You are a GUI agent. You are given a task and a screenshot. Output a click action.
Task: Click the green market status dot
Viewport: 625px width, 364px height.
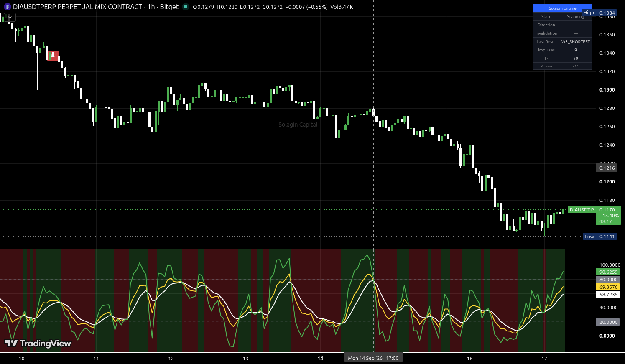tap(186, 7)
